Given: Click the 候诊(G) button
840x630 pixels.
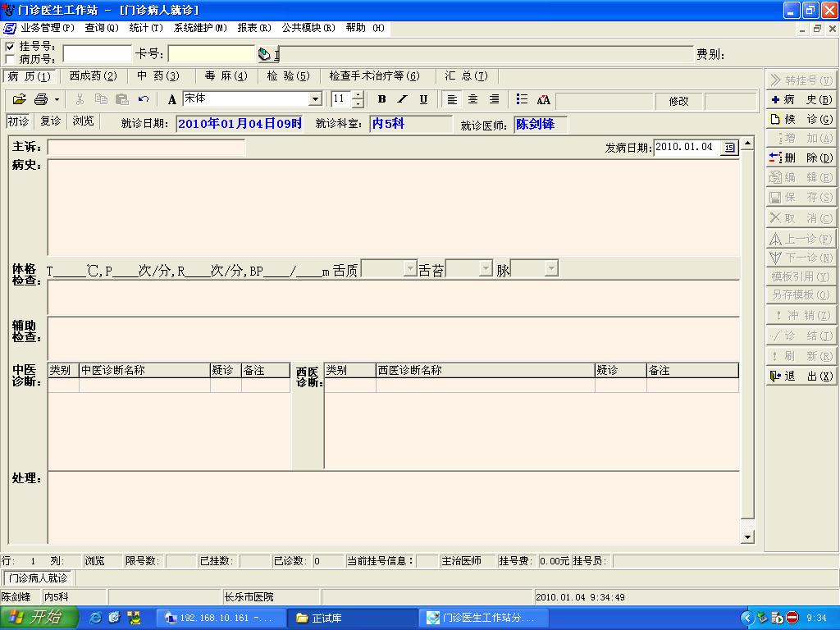Looking at the screenshot, I should tap(801, 119).
